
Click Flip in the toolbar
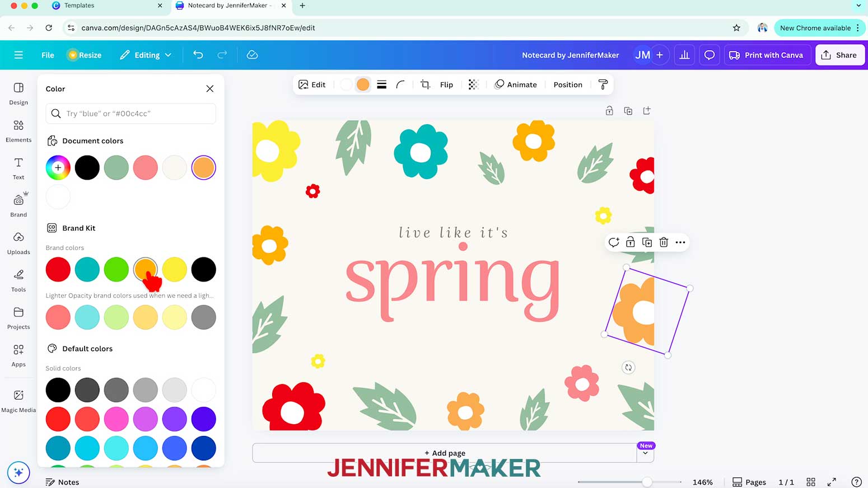point(446,85)
